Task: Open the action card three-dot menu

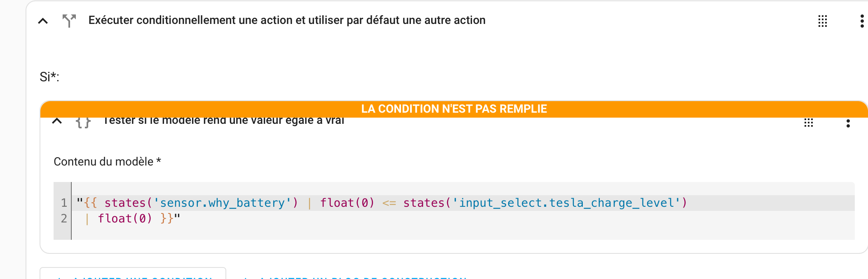Action: point(862,21)
